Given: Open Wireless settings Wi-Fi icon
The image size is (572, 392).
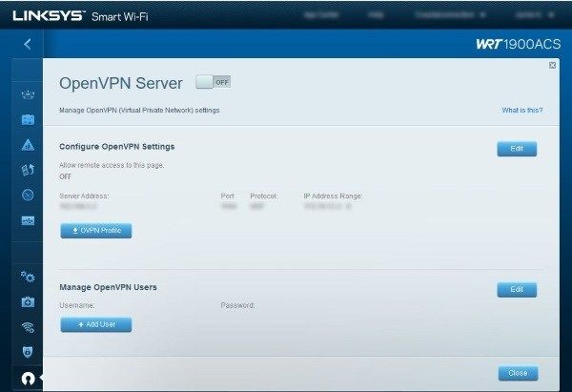Looking at the screenshot, I should coord(28,327).
